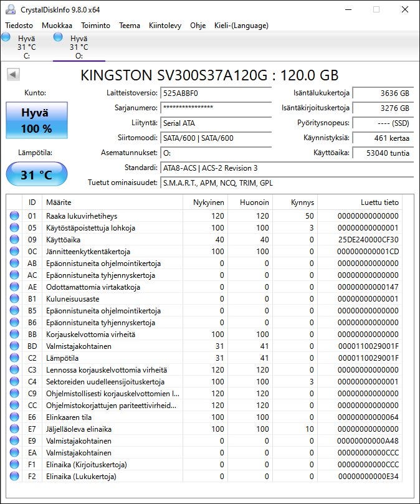Click Käyttöaika value 53040 tuntia
Screen dimensions: 420x504
(383, 153)
